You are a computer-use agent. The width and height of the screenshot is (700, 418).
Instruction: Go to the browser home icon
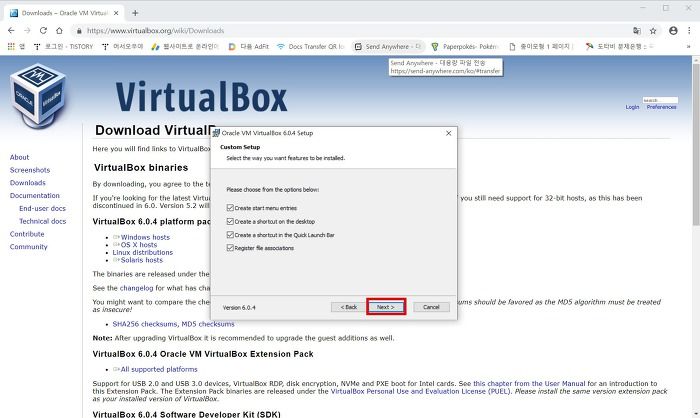(59, 30)
